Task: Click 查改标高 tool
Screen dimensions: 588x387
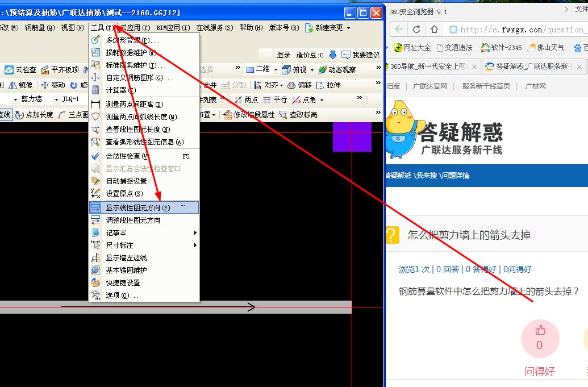Action: [x=298, y=115]
